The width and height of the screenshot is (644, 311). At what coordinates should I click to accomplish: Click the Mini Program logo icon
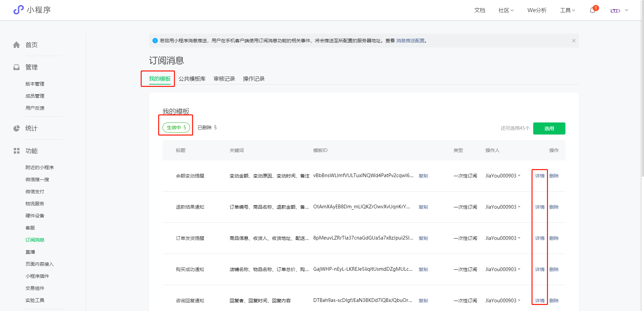(18, 10)
